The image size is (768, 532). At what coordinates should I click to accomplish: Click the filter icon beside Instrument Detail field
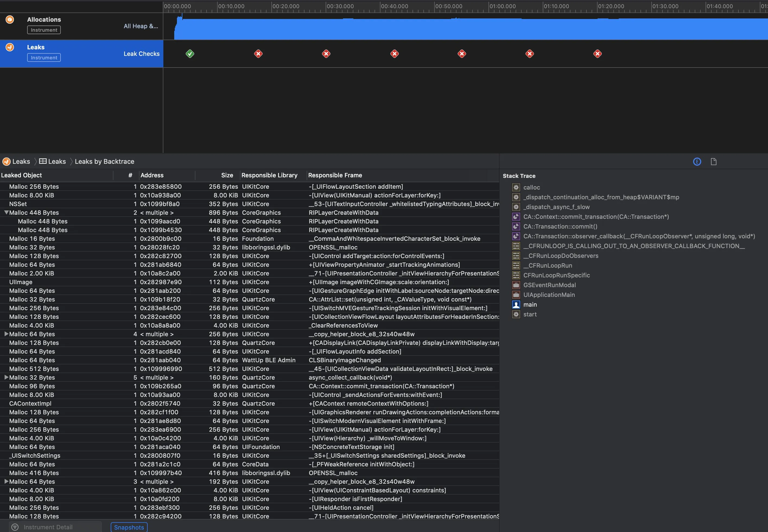click(15, 527)
